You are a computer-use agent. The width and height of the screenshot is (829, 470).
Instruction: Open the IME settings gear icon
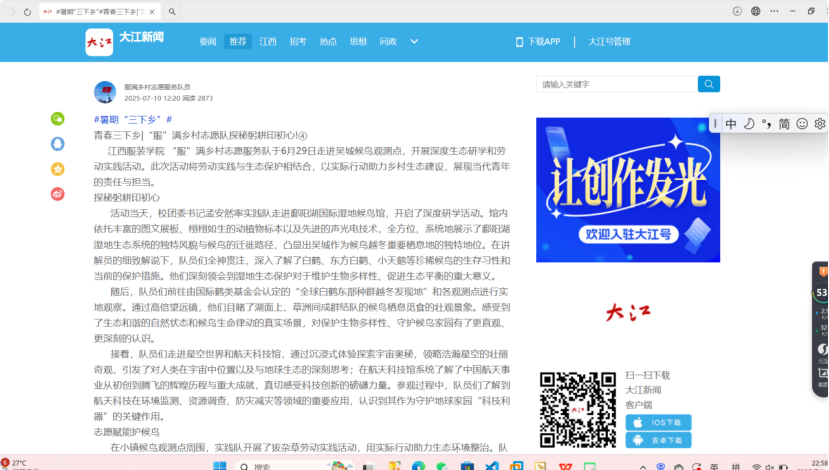[820, 124]
